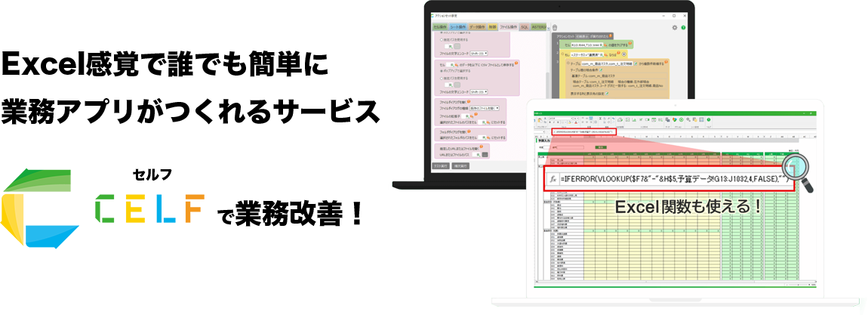Select the 制御 tab
This screenshot has width=868, height=315.
pyautogui.click(x=492, y=26)
